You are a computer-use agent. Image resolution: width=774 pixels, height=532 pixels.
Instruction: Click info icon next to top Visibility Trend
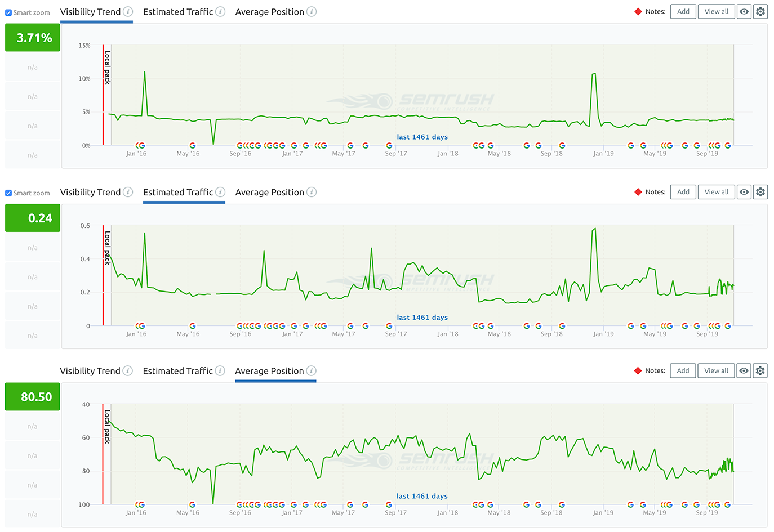point(128,11)
